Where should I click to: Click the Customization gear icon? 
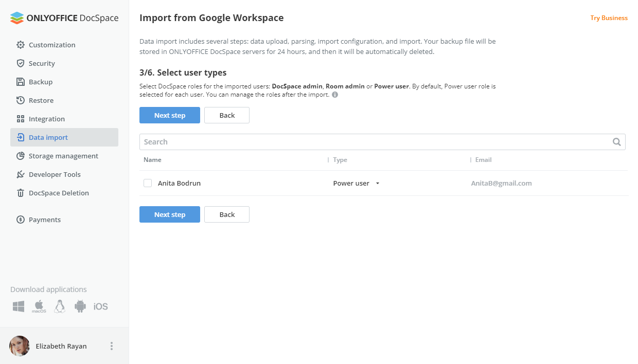tap(21, 45)
